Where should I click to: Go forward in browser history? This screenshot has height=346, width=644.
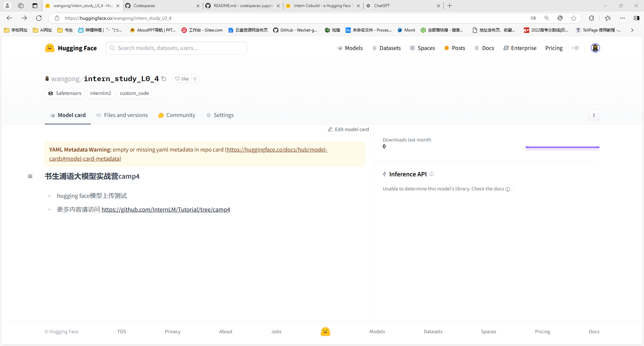point(24,18)
